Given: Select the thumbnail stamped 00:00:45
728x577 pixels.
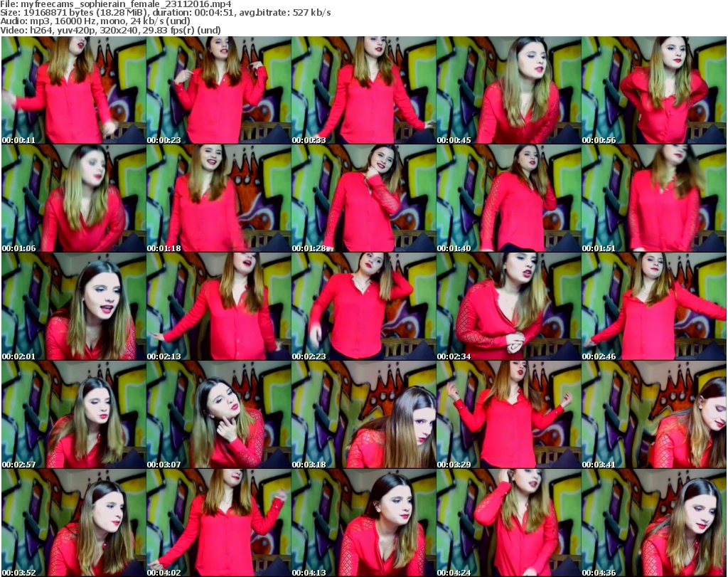Looking at the screenshot, I should tap(508, 90).
